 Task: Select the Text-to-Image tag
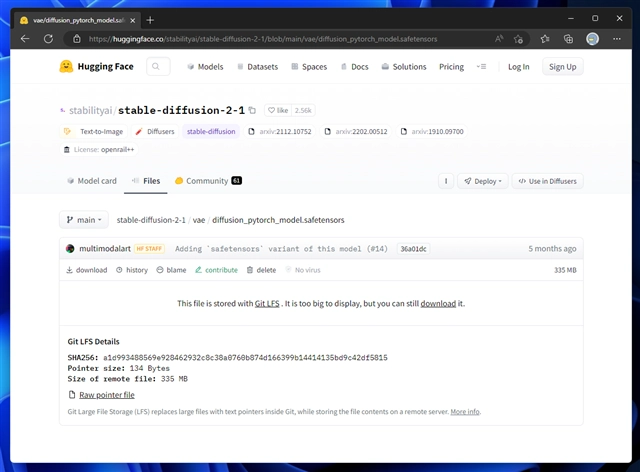(93, 131)
